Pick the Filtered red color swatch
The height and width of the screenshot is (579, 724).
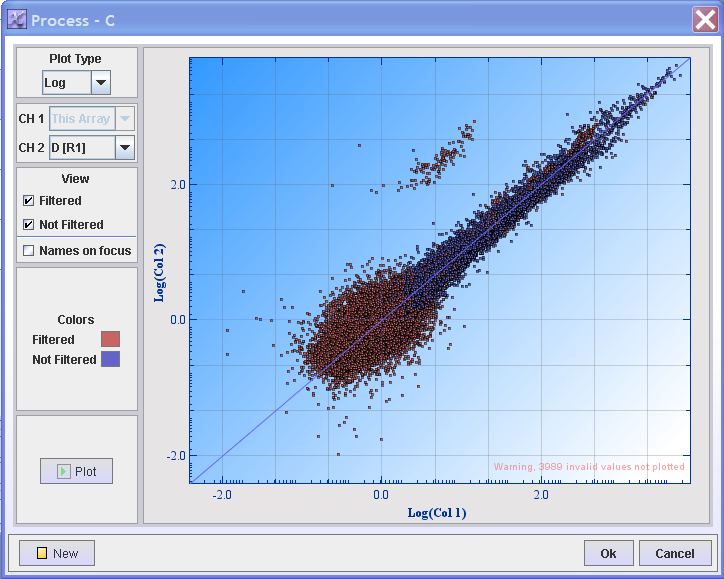(110, 339)
